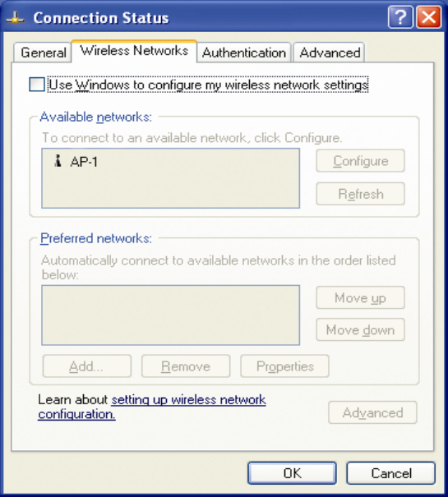Image resolution: width=448 pixels, height=497 pixels.
Task: Click the Configure button
Action: click(x=360, y=161)
